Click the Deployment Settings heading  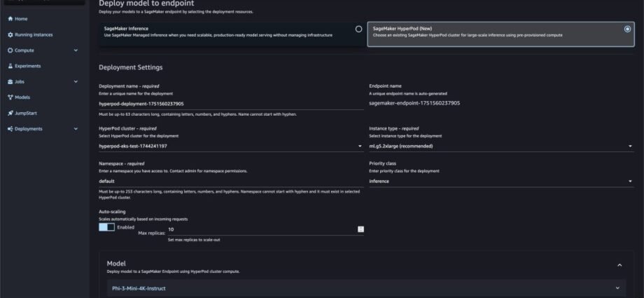pyautogui.click(x=131, y=67)
